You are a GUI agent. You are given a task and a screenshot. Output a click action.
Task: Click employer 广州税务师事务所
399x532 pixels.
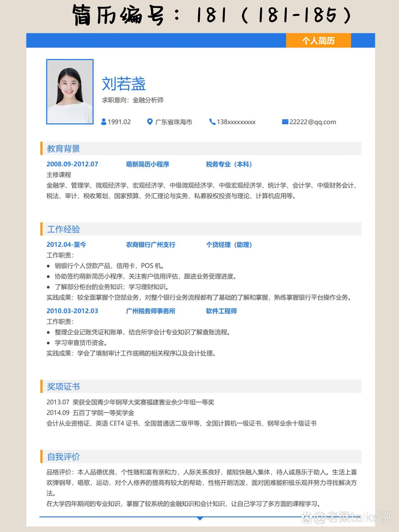150,311
